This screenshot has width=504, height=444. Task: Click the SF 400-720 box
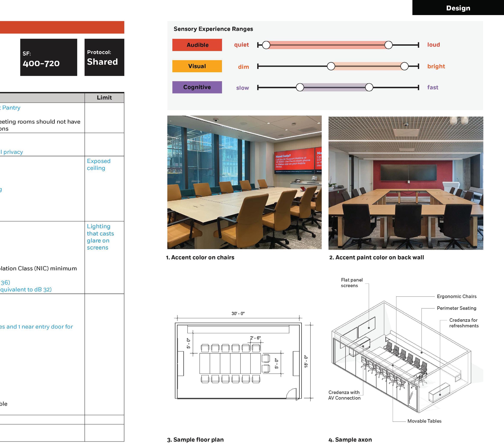(49, 57)
